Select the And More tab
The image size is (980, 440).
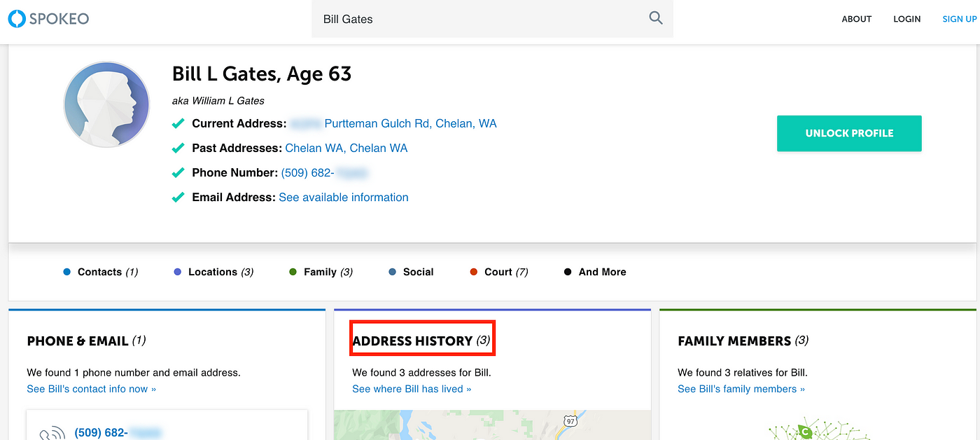tap(595, 272)
